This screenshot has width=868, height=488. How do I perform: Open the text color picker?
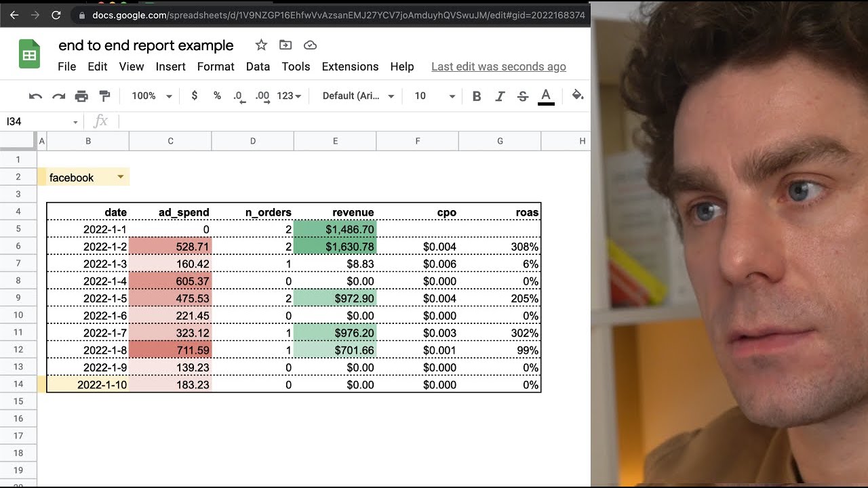[546, 96]
